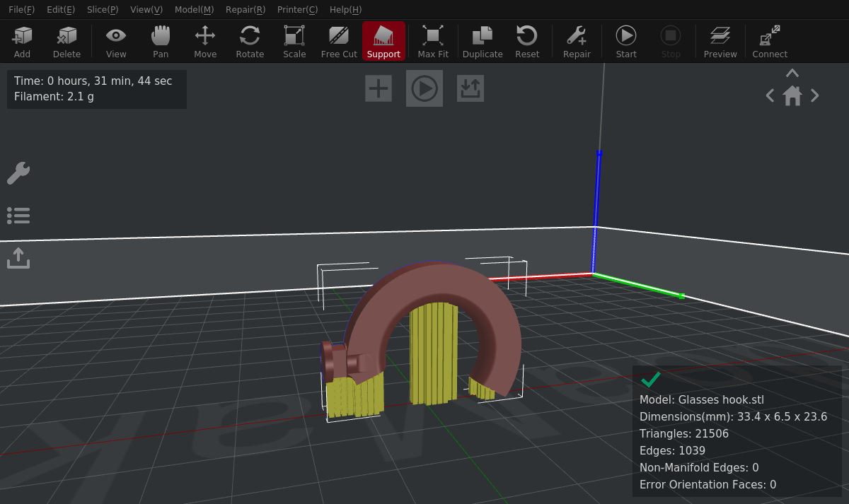
Task: Rotate view left with the left chevron
Action: tap(770, 95)
